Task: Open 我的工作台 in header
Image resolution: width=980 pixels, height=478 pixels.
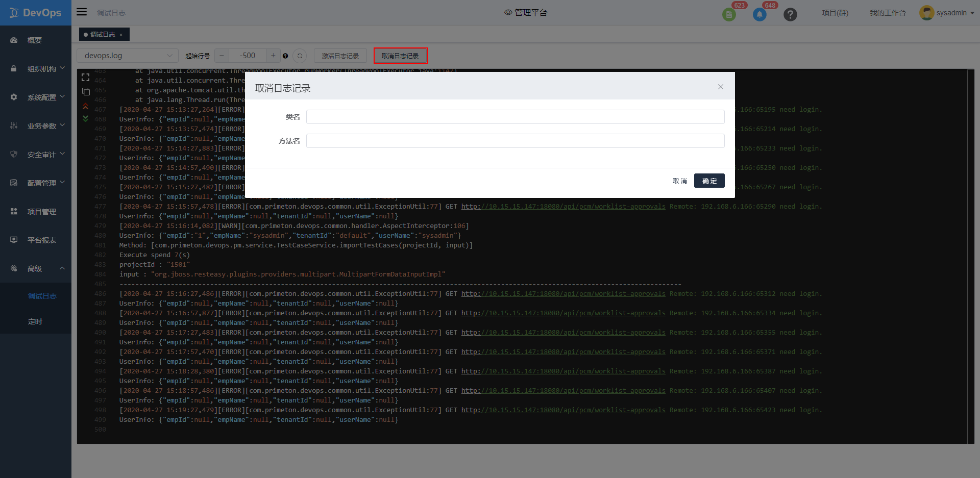Action: click(x=888, y=13)
